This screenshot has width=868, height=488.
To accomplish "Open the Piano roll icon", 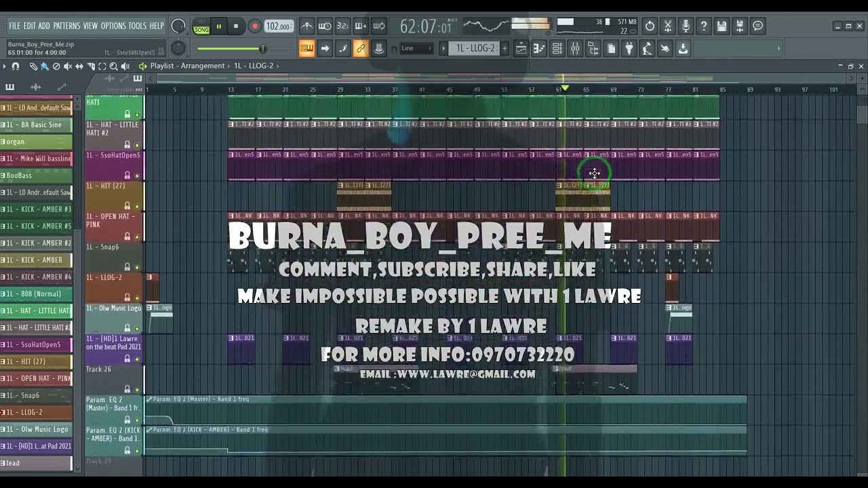I will pos(539,48).
